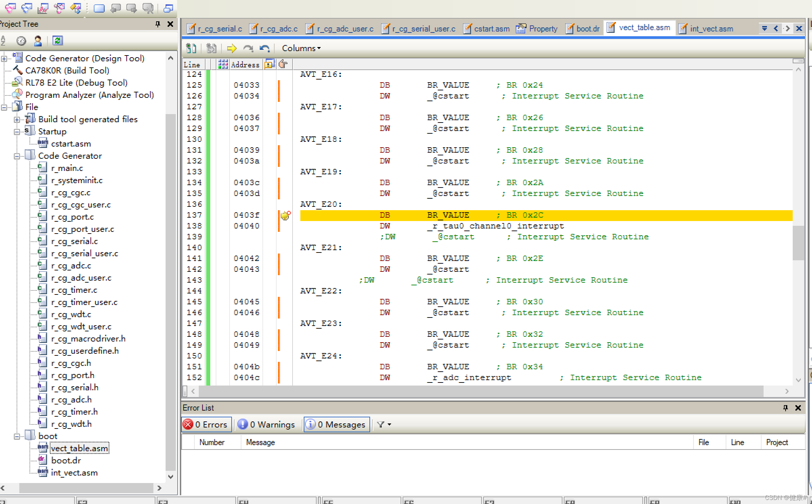Viewport: 812px width, 504px height.
Task: Click the user icon in Project Tree toolbar
Action: point(38,41)
